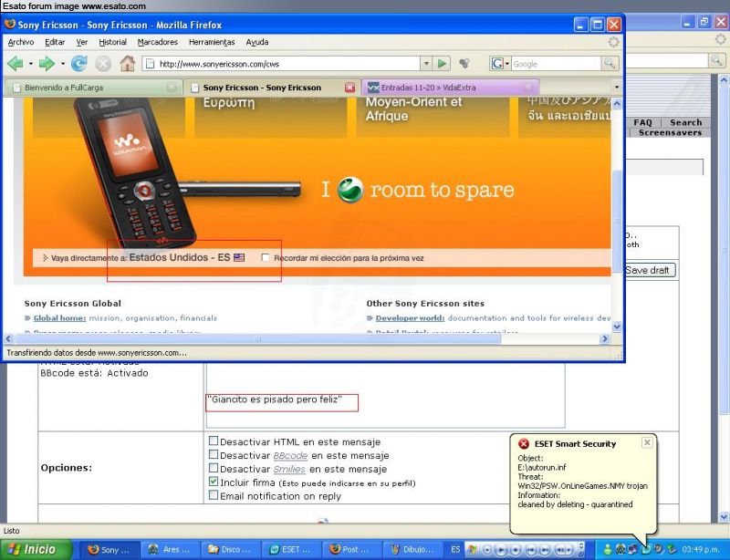Go back using the green Back arrow

point(16,63)
